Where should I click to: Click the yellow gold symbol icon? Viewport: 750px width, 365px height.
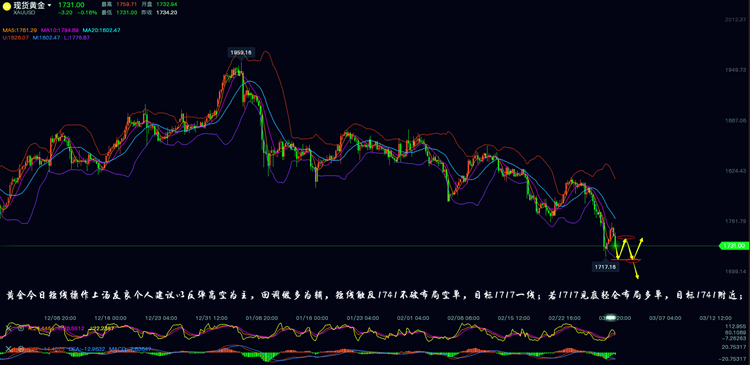pos(7,6)
